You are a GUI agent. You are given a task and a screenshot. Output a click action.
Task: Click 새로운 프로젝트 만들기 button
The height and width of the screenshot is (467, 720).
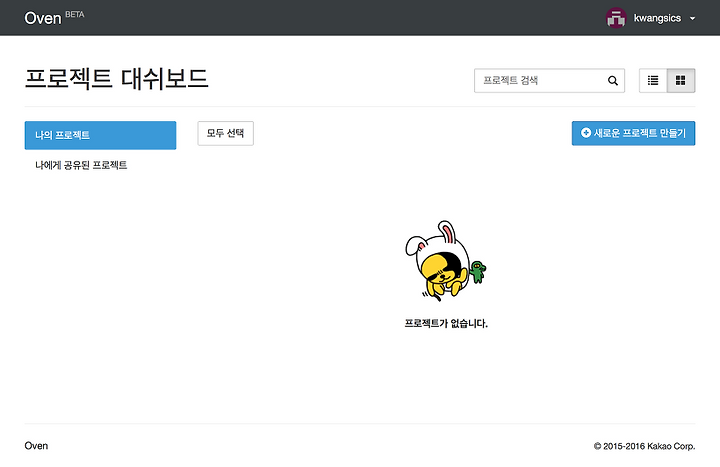[633, 133]
